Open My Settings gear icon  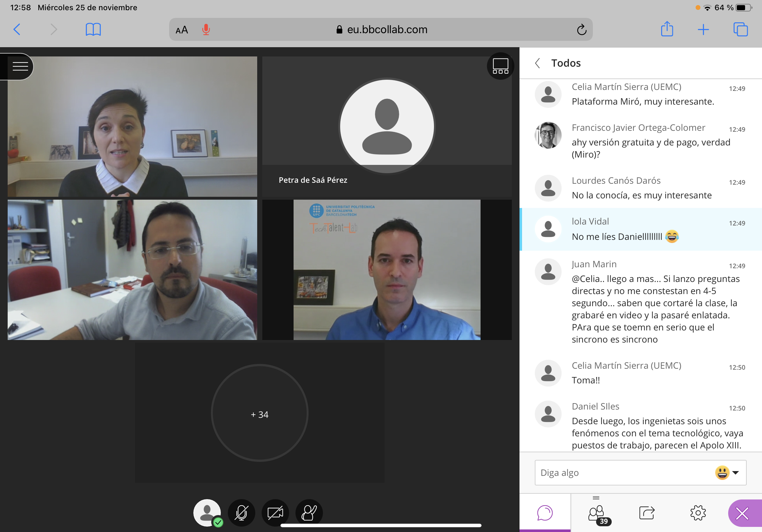click(698, 513)
